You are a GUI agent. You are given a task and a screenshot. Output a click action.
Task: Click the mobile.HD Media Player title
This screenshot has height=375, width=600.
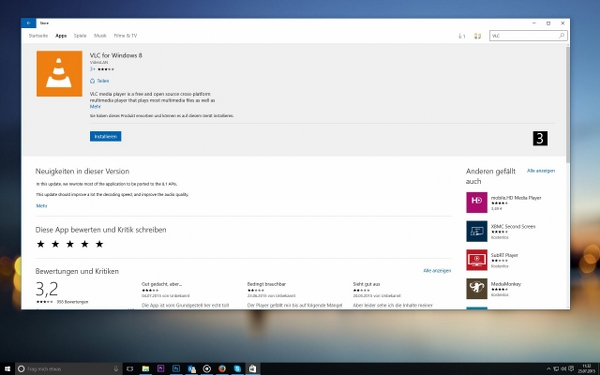pos(516,198)
